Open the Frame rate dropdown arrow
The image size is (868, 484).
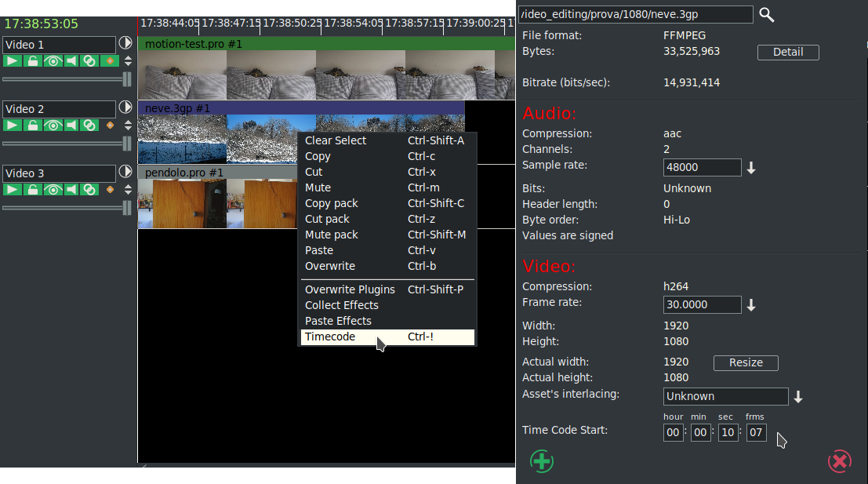750,304
